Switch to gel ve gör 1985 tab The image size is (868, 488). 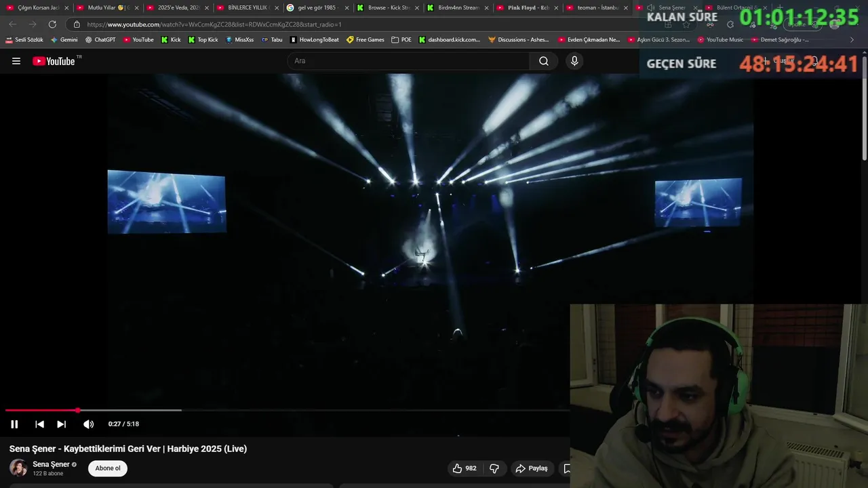(317, 7)
